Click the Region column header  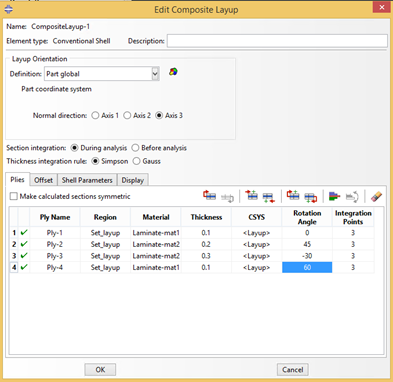click(x=105, y=217)
